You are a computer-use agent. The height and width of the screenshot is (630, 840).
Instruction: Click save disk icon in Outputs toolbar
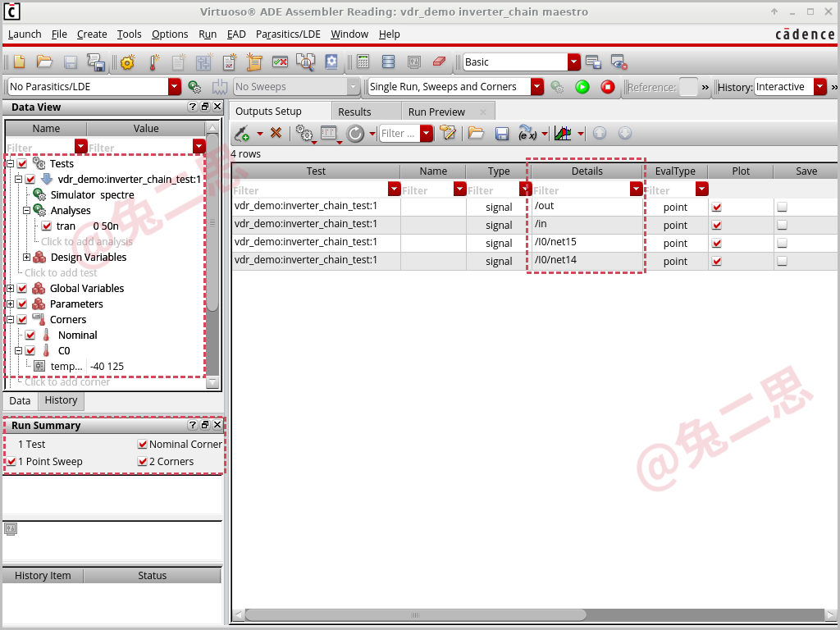point(502,134)
